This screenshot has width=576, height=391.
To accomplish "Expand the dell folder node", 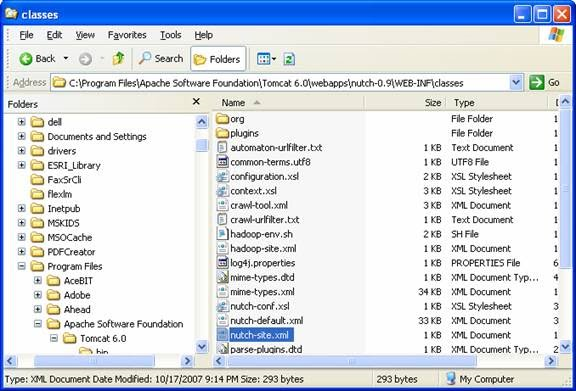I will click(22, 122).
